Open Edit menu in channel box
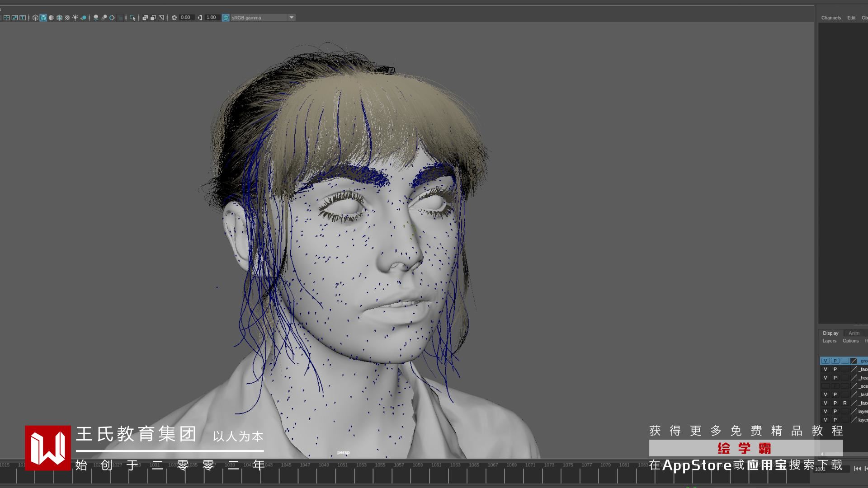Image resolution: width=868 pixels, height=488 pixels. click(851, 18)
